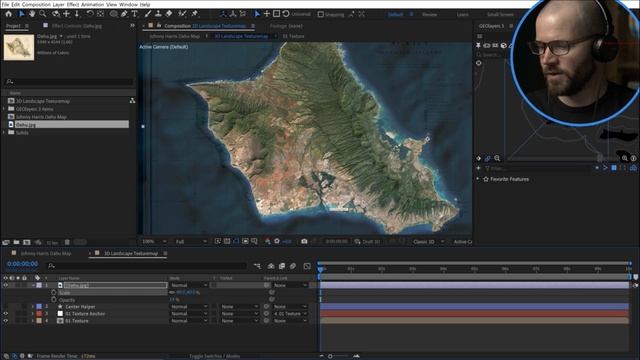The image size is (640, 360).
Task: Click the zoom magnifier in GEOlayers map
Action: click(x=497, y=158)
